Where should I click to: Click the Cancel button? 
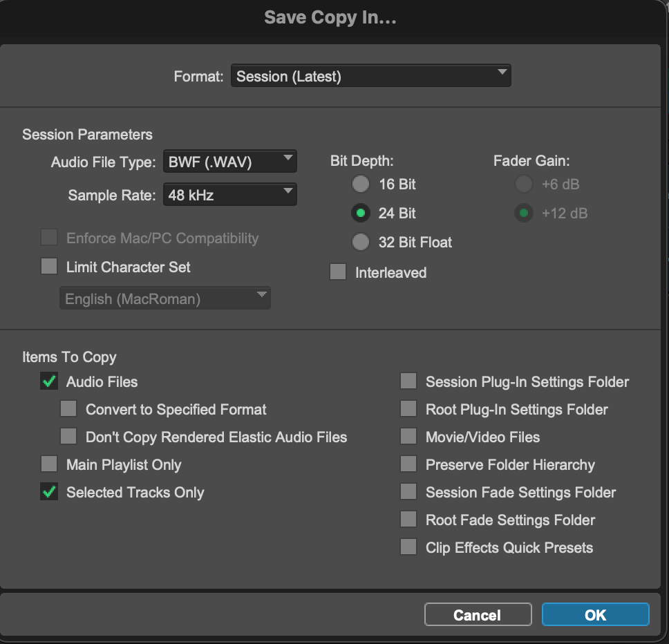478,615
